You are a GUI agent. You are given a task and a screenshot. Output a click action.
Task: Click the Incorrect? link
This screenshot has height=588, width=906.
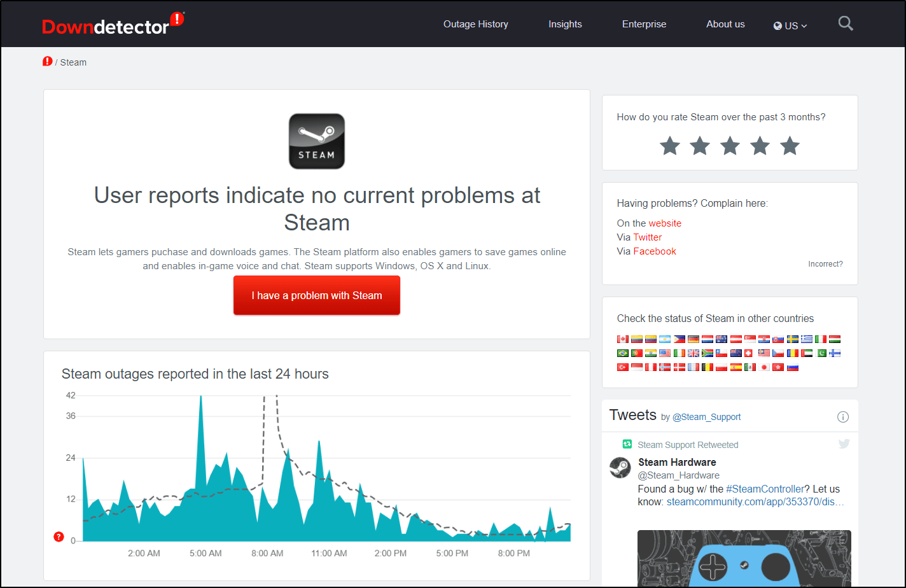[826, 264]
